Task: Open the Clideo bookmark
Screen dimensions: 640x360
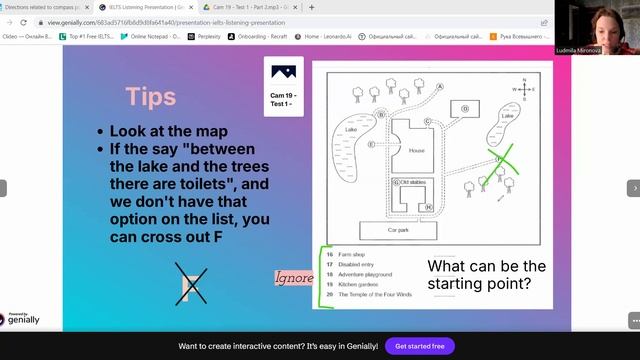Action: click(27, 36)
